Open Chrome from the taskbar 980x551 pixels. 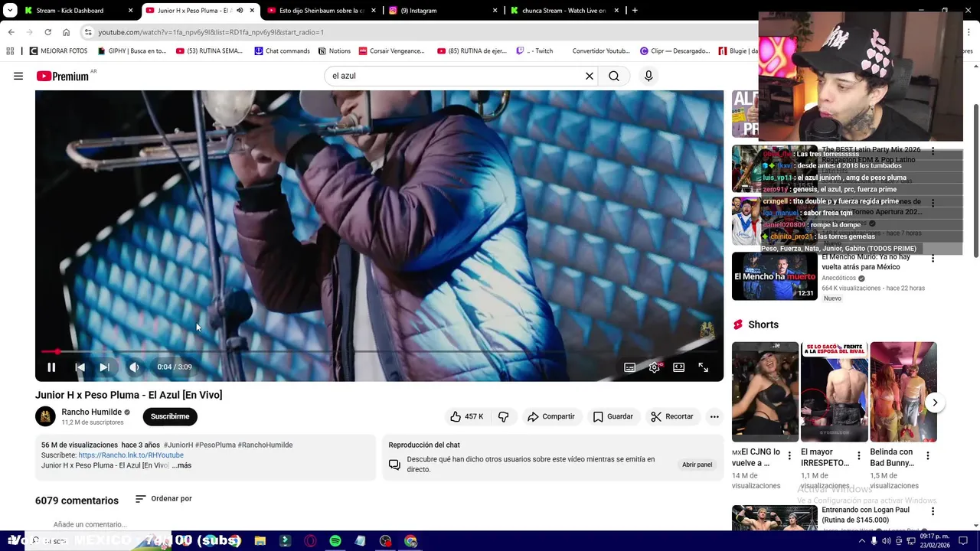410,541
